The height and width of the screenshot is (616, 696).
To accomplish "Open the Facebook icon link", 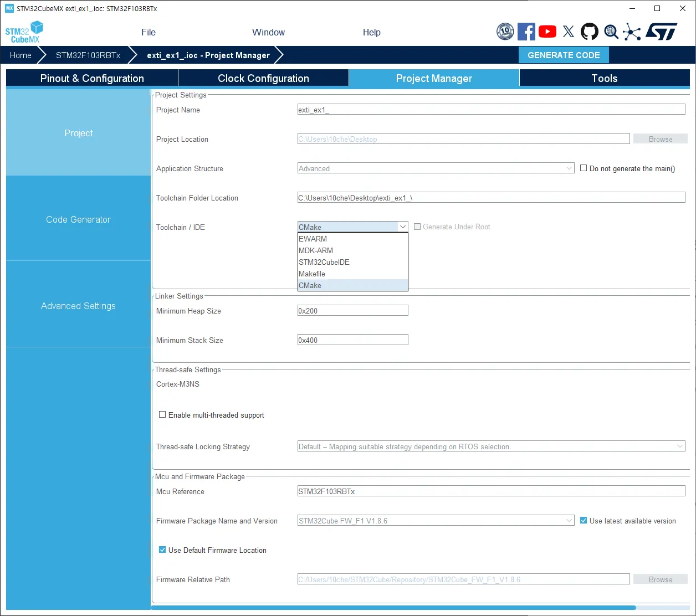I will pos(526,32).
